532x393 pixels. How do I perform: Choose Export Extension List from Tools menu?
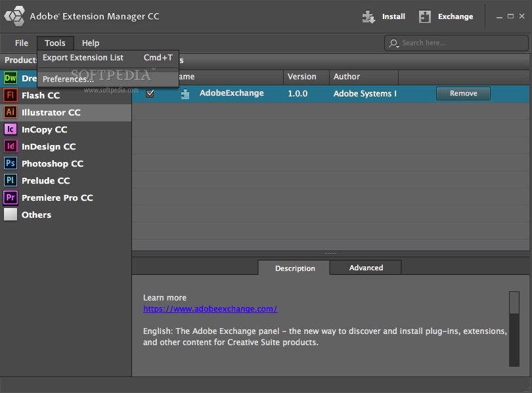[84, 58]
